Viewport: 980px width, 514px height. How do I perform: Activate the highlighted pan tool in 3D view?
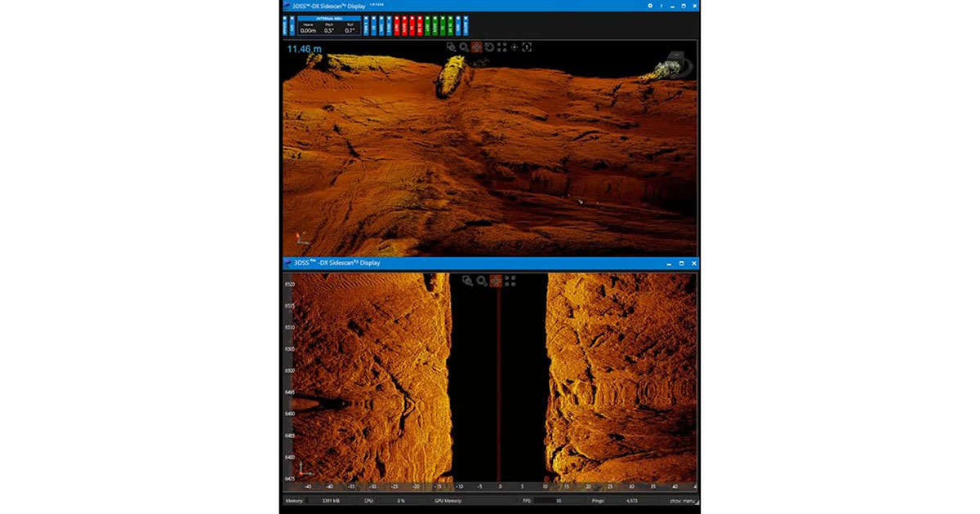477,47
